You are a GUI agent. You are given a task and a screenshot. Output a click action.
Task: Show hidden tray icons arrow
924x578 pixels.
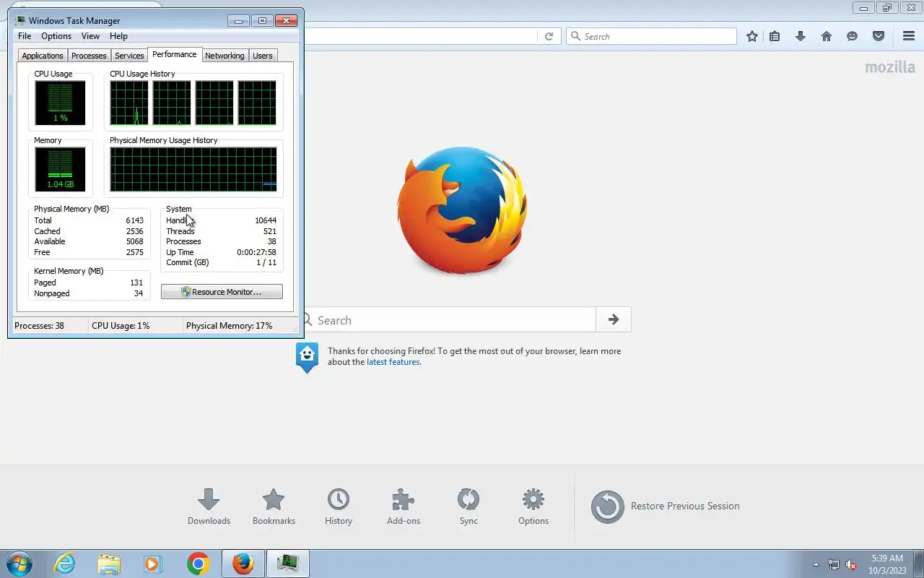tap(816, 565)
